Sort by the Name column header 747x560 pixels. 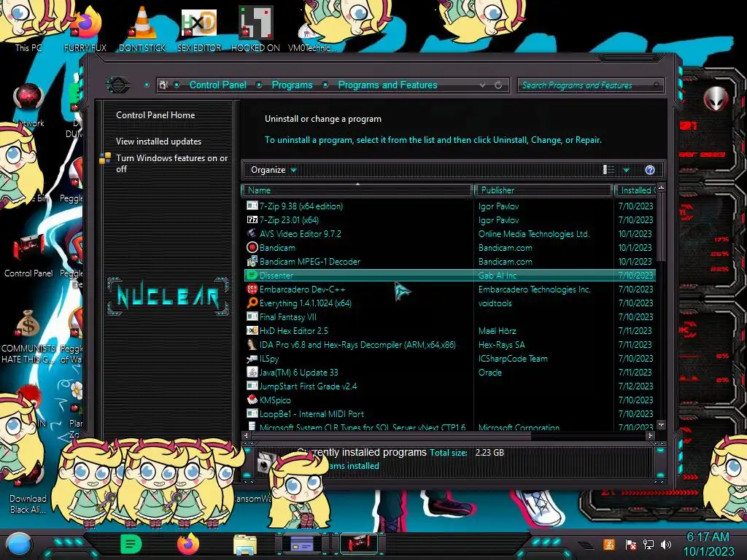tap(357, 190)
